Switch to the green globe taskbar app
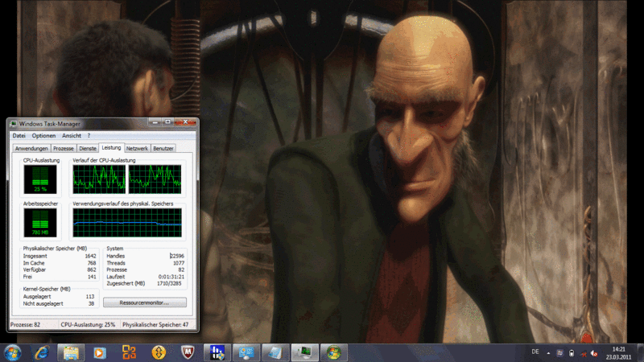Viewport: 644px width, 362px height. point(334,352)
